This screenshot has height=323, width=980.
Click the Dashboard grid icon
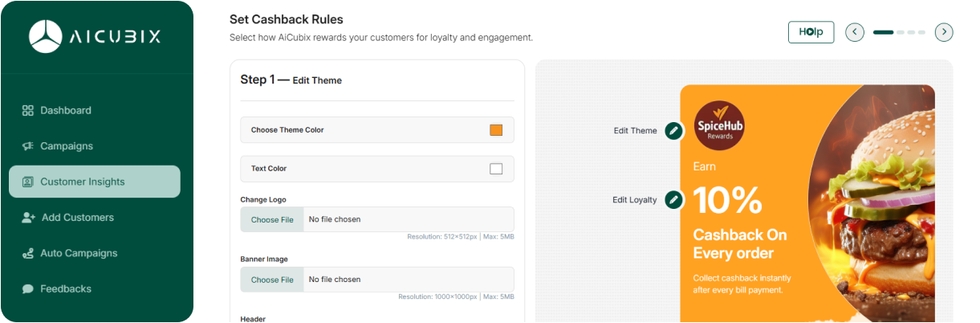click(27, 111)
